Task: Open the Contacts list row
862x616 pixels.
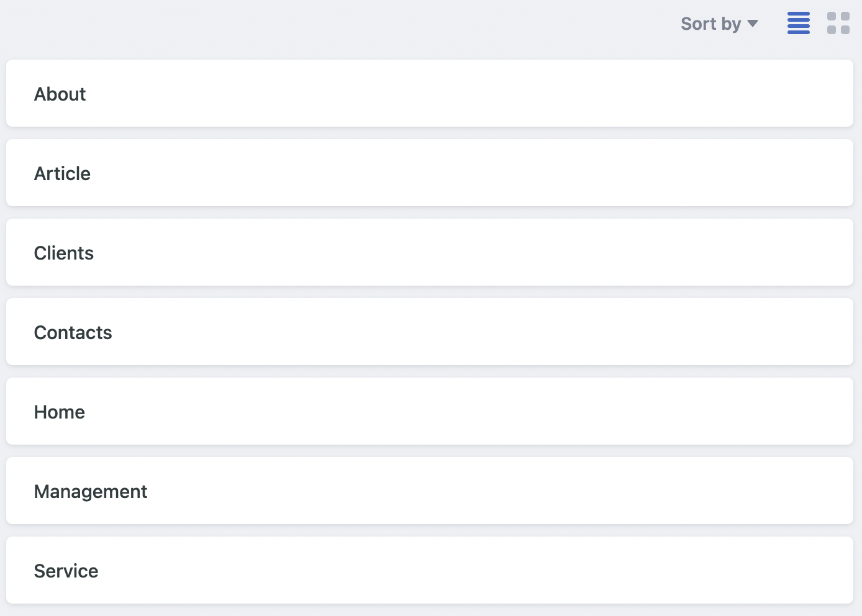Action: click(x=430, y=332)
